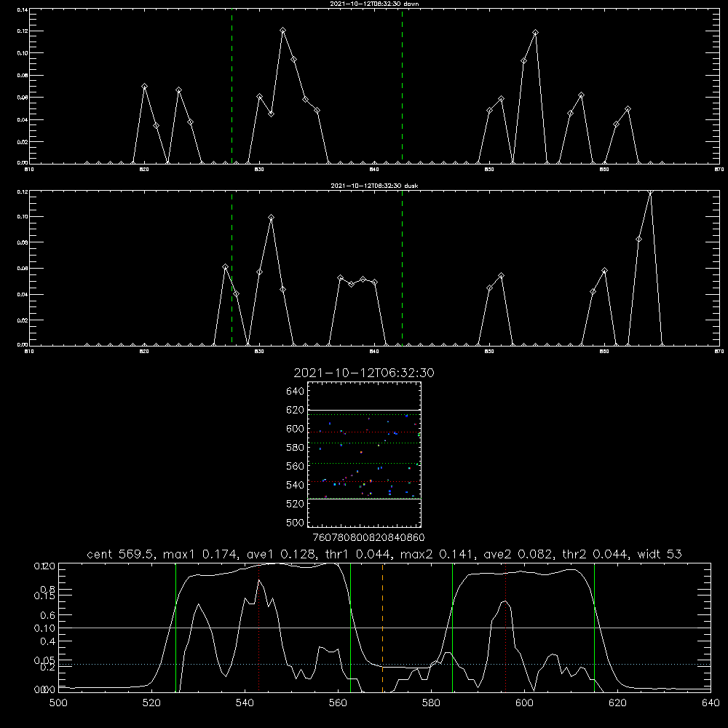The width and height of the screenshot is (728, 728).
Task: Click the green vertical line near 562 in bottom plot
Action: (x=351, y=628)
